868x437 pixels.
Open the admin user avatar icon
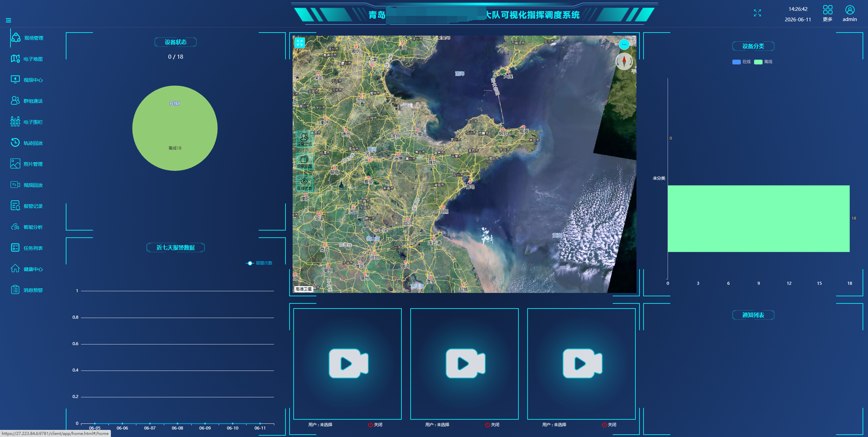click(x=850, y=10)
